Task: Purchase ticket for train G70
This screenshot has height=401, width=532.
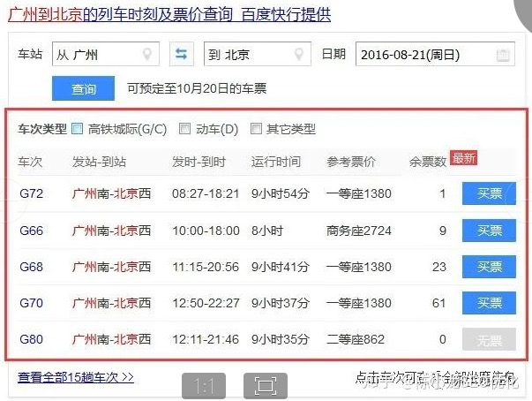Action: [x=489, y=303]
